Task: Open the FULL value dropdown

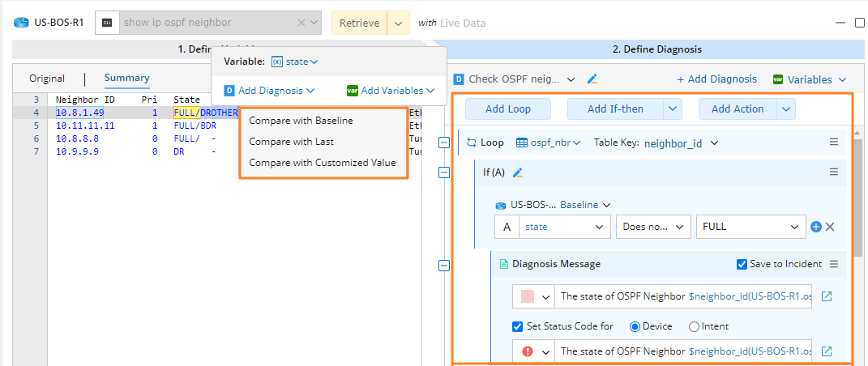Action: click(750, 228)
